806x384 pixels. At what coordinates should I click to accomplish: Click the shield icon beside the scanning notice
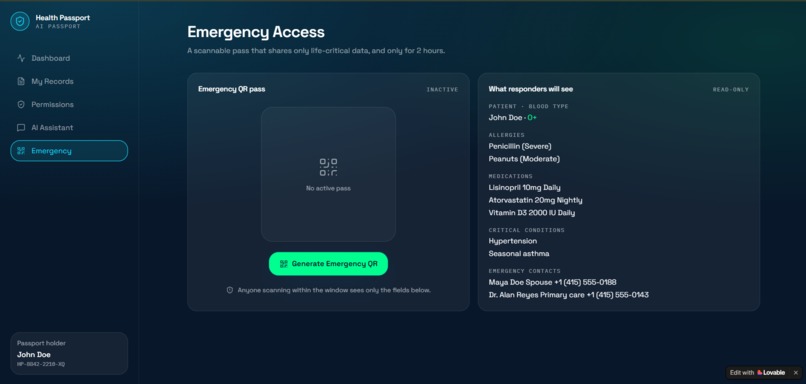[230, 290]
